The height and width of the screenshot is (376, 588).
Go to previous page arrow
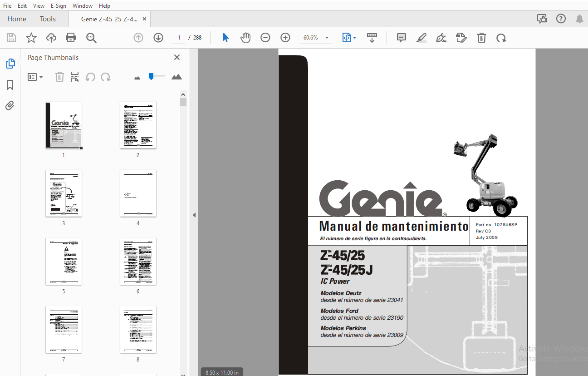click(138, 38)
